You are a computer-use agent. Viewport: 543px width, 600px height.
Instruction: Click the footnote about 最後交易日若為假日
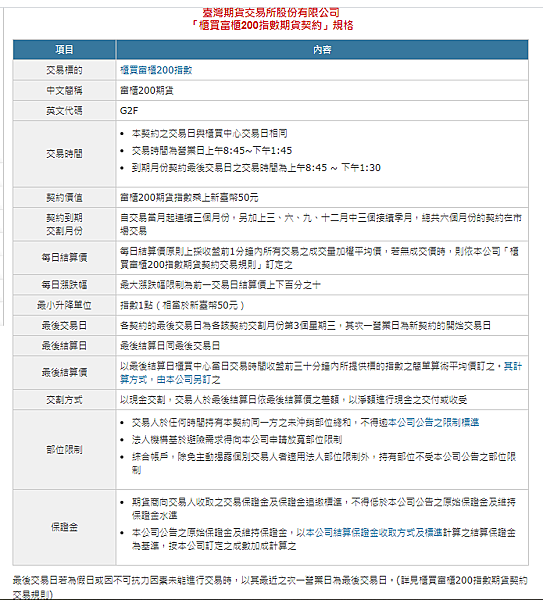[x=270, y=587]
